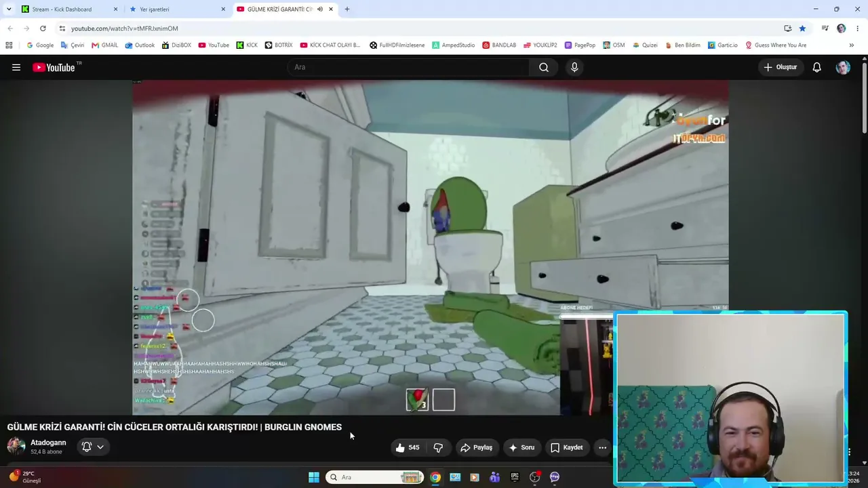Open the KİCK bookmark

[247, 45]
